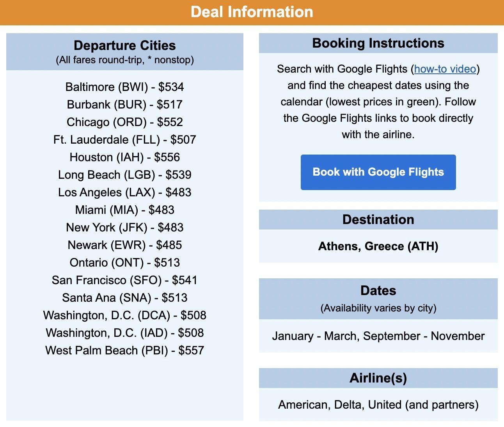Screen dimensions: 504x427
Task: Select the Burbank (BUR) - $517 entry
Action: point(125,104)
